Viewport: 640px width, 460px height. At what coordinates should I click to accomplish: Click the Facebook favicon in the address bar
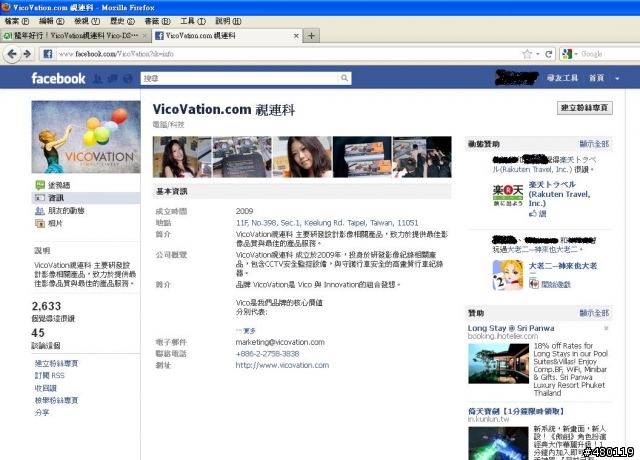[48, 54]
